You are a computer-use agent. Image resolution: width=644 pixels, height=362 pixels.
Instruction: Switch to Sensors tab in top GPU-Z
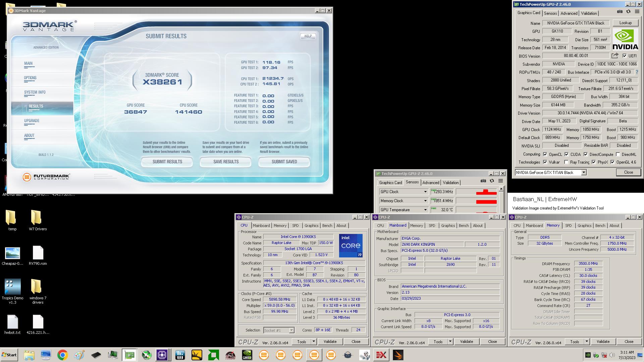pos(550,13)
